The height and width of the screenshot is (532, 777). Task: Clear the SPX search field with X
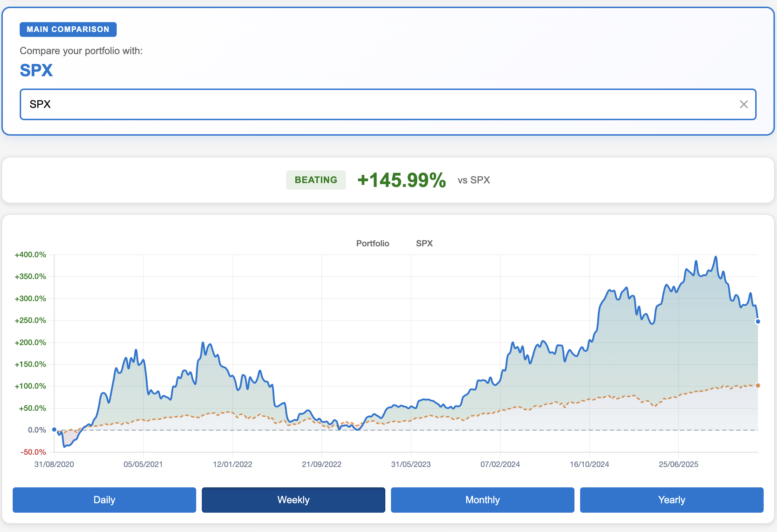pyautogui.click(x=744, y=104)
